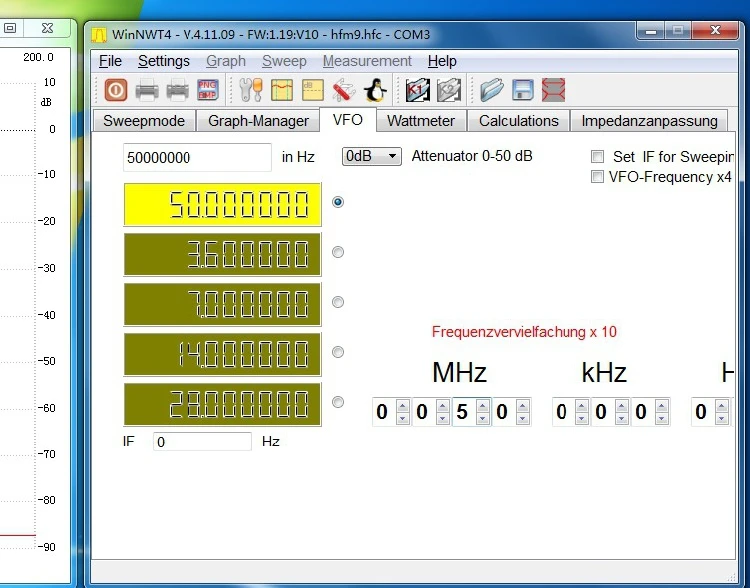
Task: Click the yellow dB line icon
Action: pyautogui.click(x=312, y=90)
